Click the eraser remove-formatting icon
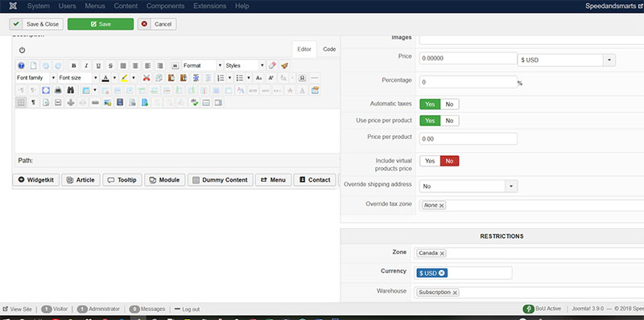 point(272,66)
